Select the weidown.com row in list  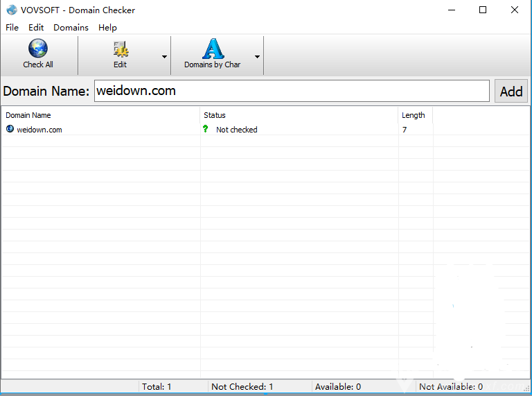(266, 130)
